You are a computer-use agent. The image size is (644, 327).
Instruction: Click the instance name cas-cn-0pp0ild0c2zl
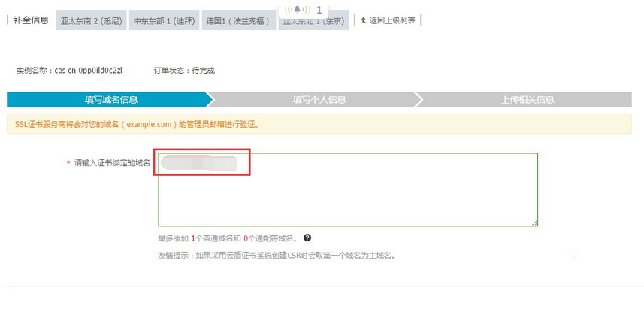tap(69, 70)
